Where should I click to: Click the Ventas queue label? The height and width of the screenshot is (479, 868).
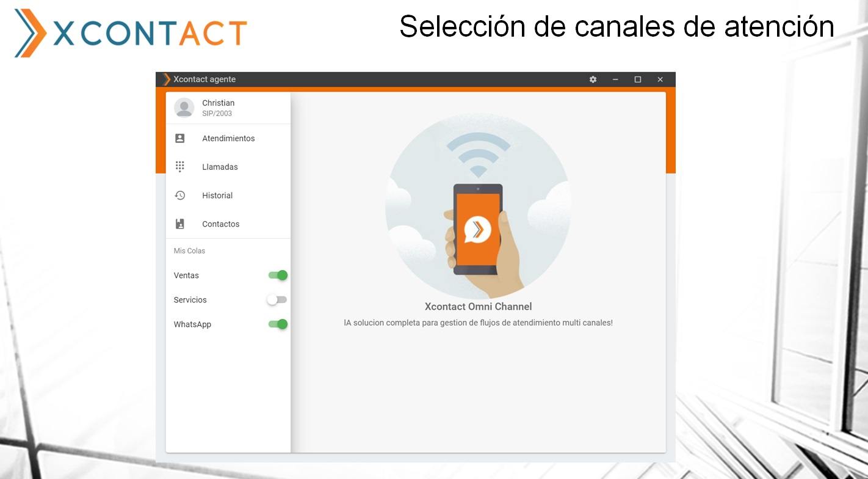tap(186, 276)
